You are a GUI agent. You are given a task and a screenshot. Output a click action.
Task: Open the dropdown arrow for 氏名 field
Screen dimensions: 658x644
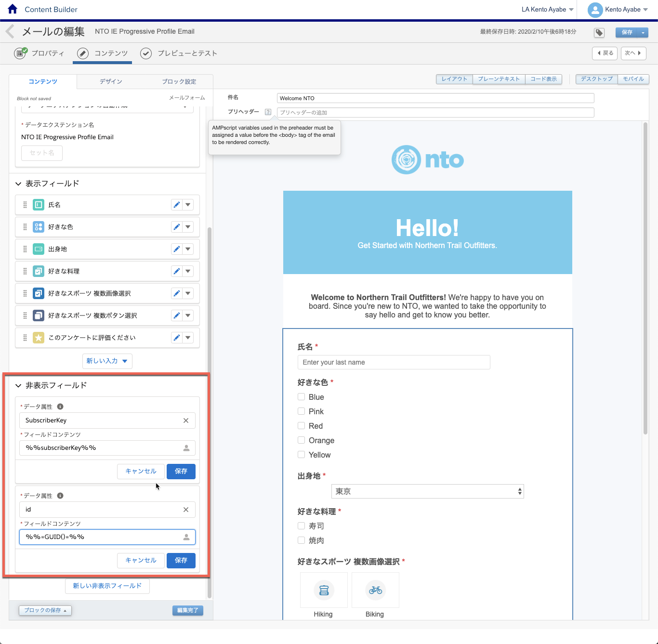coord(188,205)
